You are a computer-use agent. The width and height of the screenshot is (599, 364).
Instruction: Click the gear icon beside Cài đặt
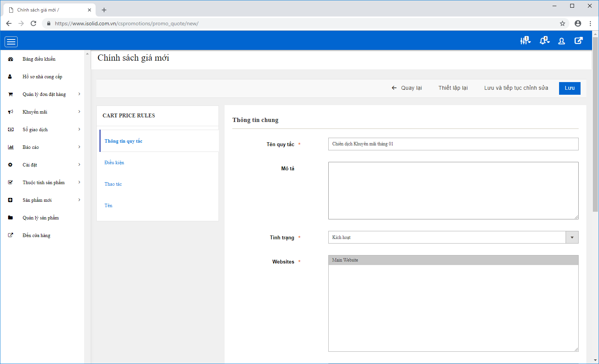[x=10, y=165]
